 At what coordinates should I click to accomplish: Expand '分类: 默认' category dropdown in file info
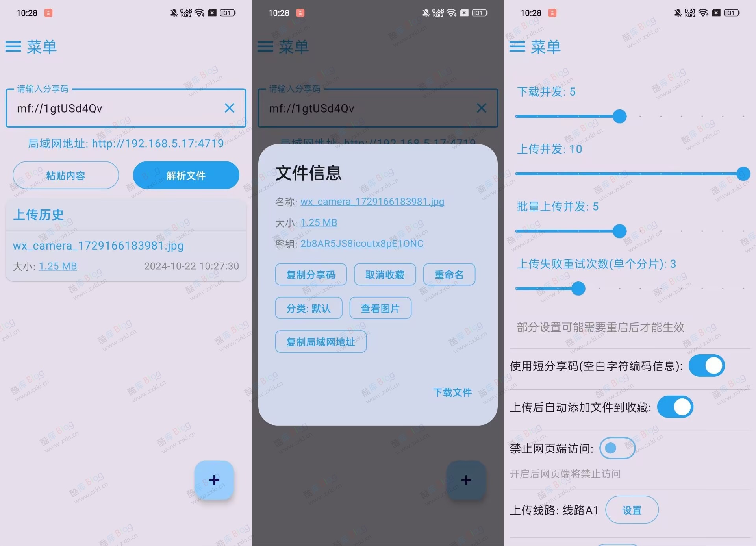click(308, 308)
